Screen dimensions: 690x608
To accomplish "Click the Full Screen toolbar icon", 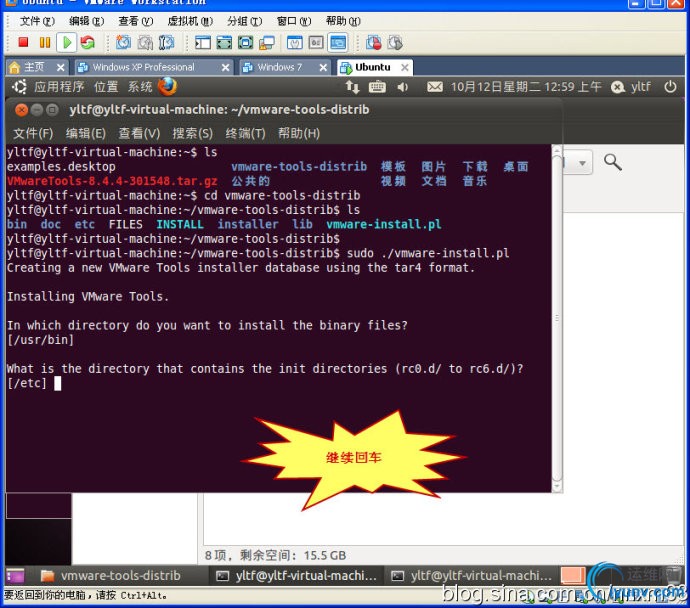I will pos(246,43).
